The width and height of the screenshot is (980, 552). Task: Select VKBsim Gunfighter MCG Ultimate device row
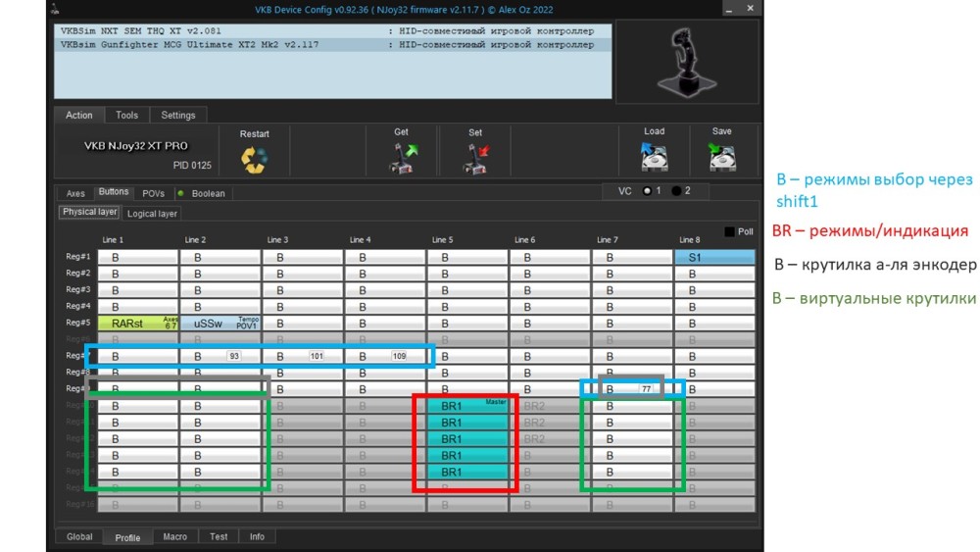(x=332, y=44)
